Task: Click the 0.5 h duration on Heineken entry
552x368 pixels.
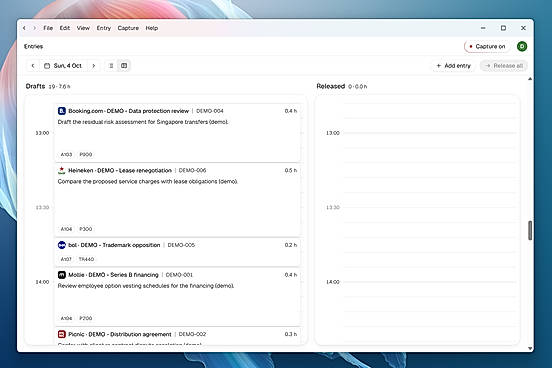Action: click(x=291, y=170)
